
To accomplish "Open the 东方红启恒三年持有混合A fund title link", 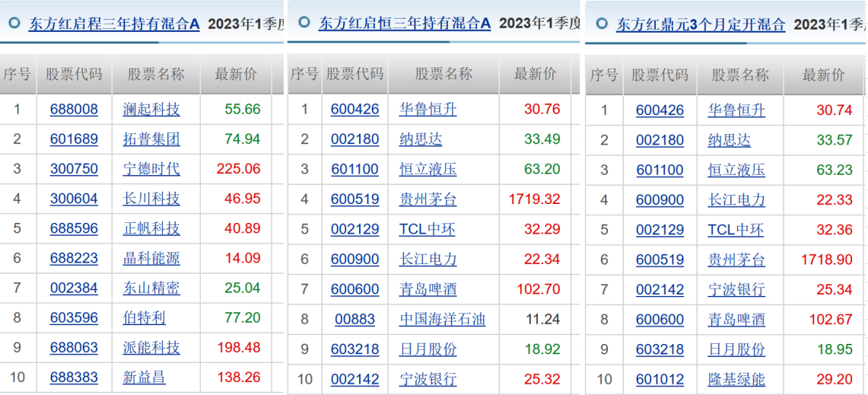I will [405, 23].
